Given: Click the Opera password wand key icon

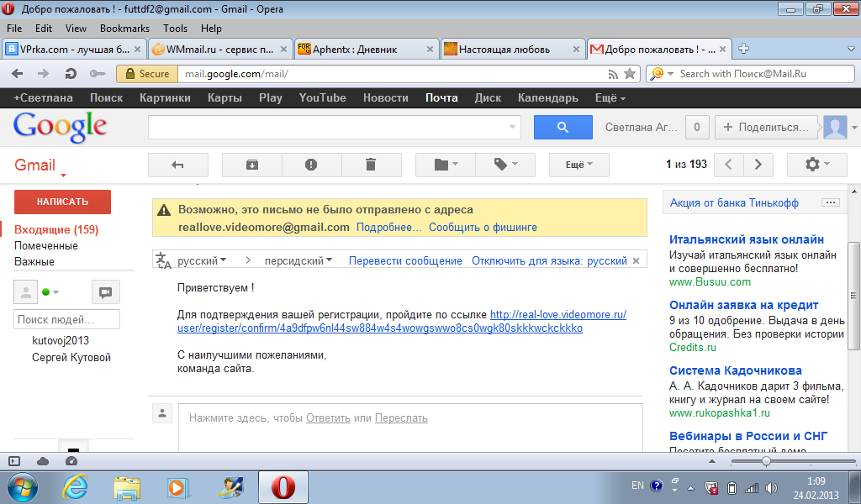Looking at the screenshot, I should [x=98, y=73].
